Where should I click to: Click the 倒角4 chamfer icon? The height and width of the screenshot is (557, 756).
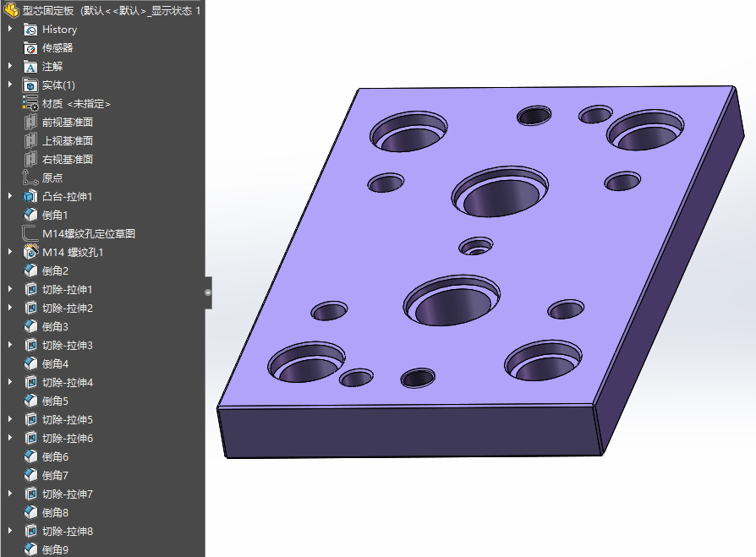point(30,363)
